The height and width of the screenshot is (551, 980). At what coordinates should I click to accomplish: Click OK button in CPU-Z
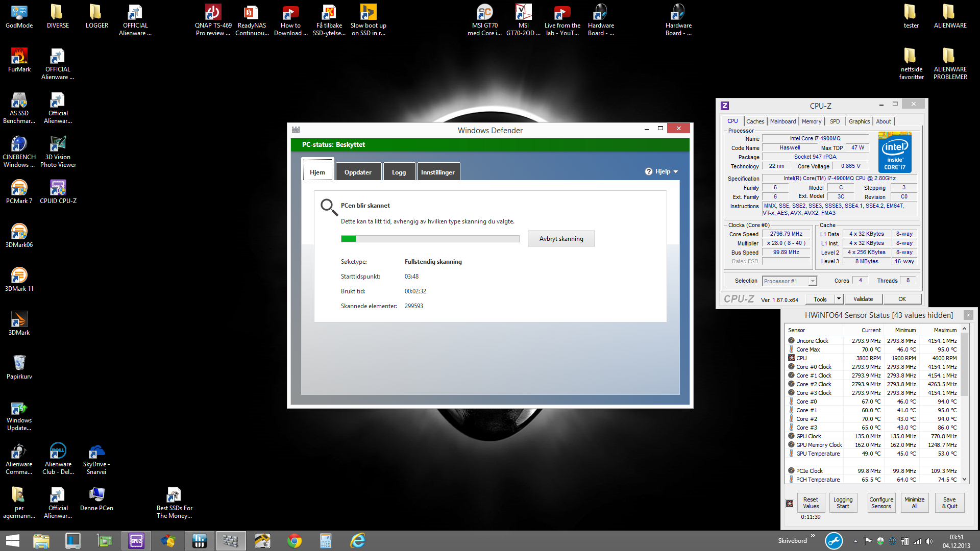tap(902, 299)
